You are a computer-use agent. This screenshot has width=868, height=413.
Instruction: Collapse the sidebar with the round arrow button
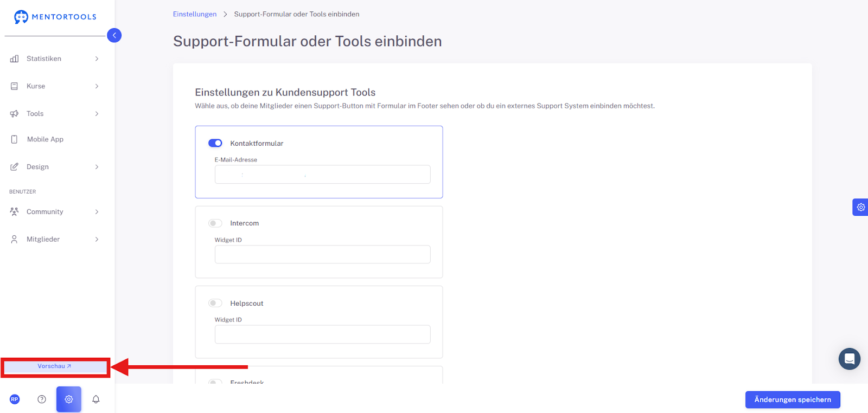[114, 35]
